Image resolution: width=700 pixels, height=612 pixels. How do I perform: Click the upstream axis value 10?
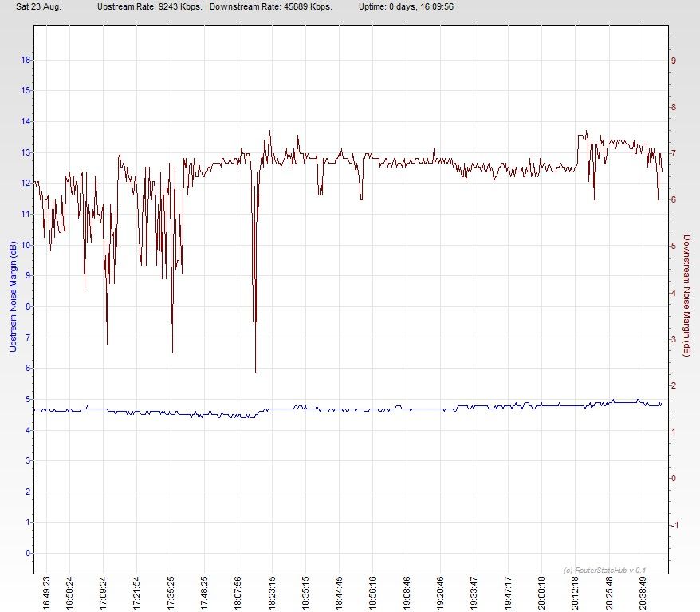click(26, 245)
